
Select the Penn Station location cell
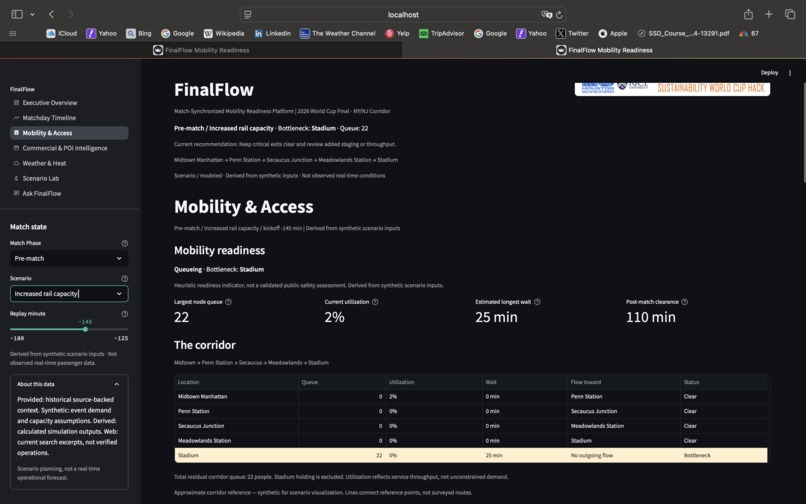point(236,411)
